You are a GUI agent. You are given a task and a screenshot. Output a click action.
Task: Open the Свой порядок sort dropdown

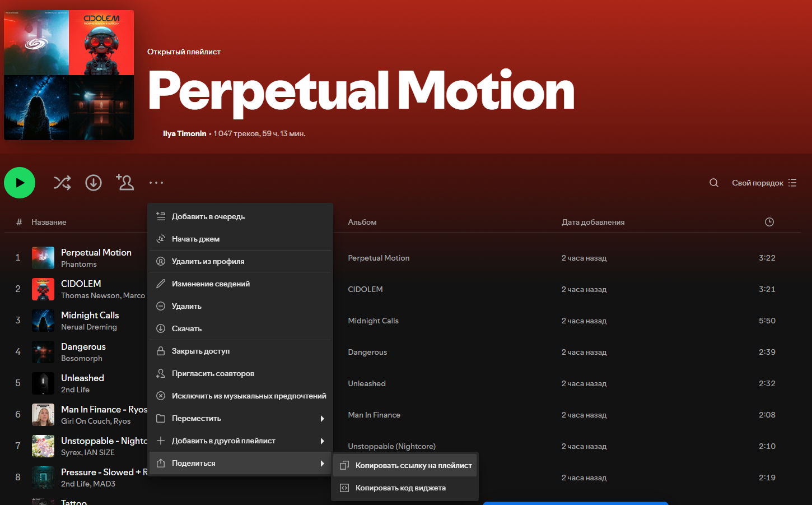coord(764,183)
